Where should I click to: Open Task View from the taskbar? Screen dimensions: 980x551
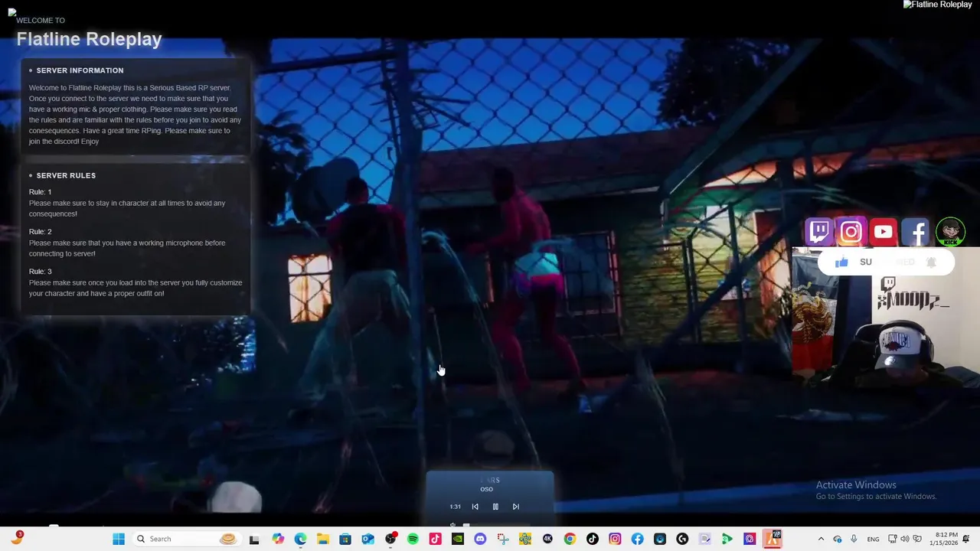pos(254,539)
